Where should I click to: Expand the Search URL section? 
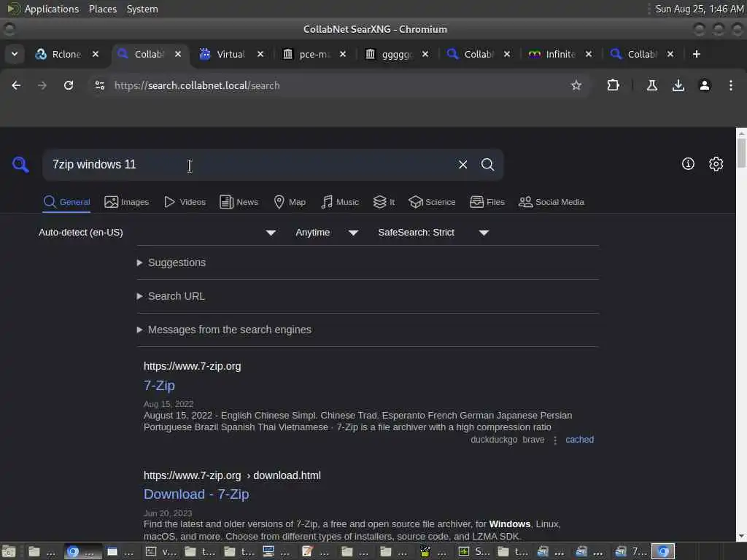[x=171, y=296]
